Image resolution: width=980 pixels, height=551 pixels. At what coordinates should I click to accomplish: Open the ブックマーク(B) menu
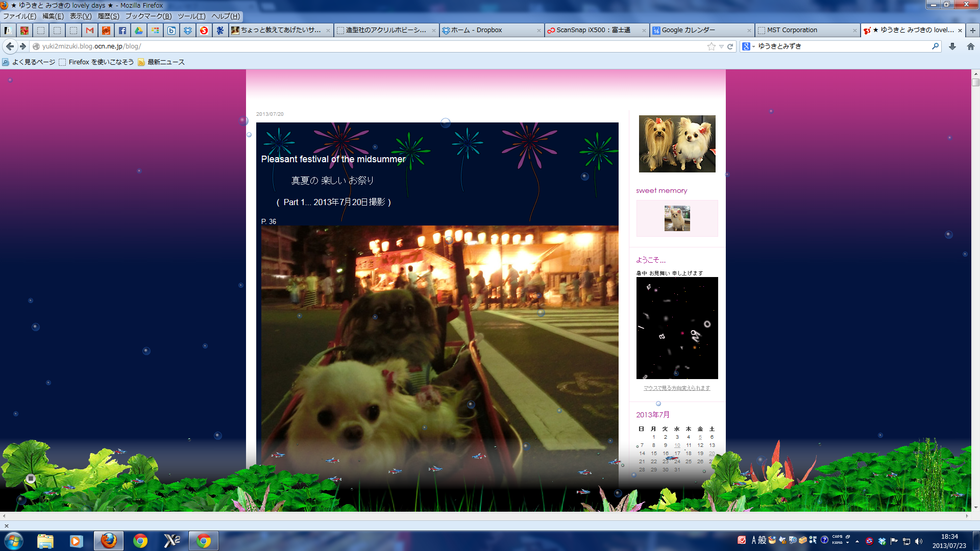pos(149,16)
